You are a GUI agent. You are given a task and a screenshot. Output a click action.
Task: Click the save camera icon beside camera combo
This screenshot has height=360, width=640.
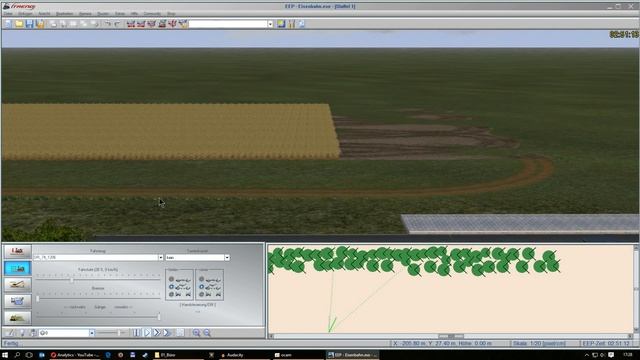pos(33,333)
